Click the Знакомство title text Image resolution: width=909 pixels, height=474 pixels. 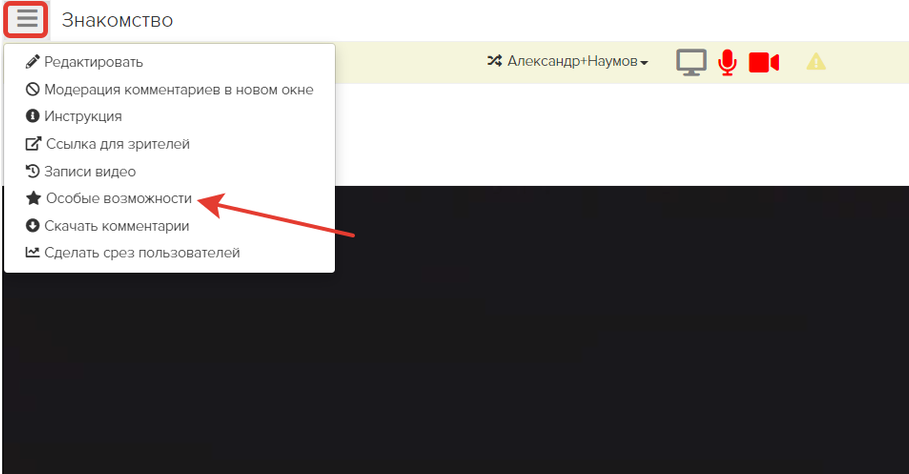(x=117, y=20)
